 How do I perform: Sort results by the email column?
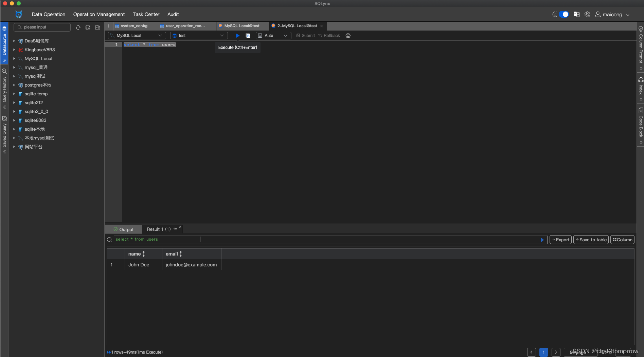[x=180, y=254]
